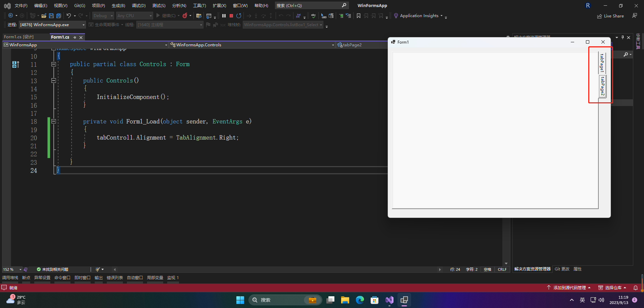Open the stack frame dropdown
Screen dimensions: 644x308
(x=283, y=24)
